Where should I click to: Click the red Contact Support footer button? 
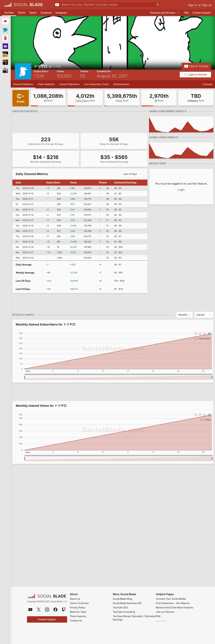pos(47,619)
